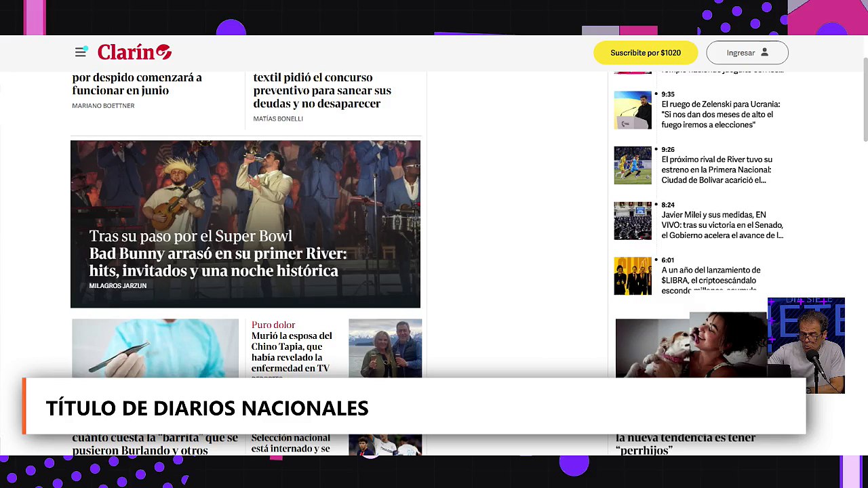The width and height of the screenshot is (868, 488).
Task: Open the hamburger menu icon
Action: click(81, 52)
